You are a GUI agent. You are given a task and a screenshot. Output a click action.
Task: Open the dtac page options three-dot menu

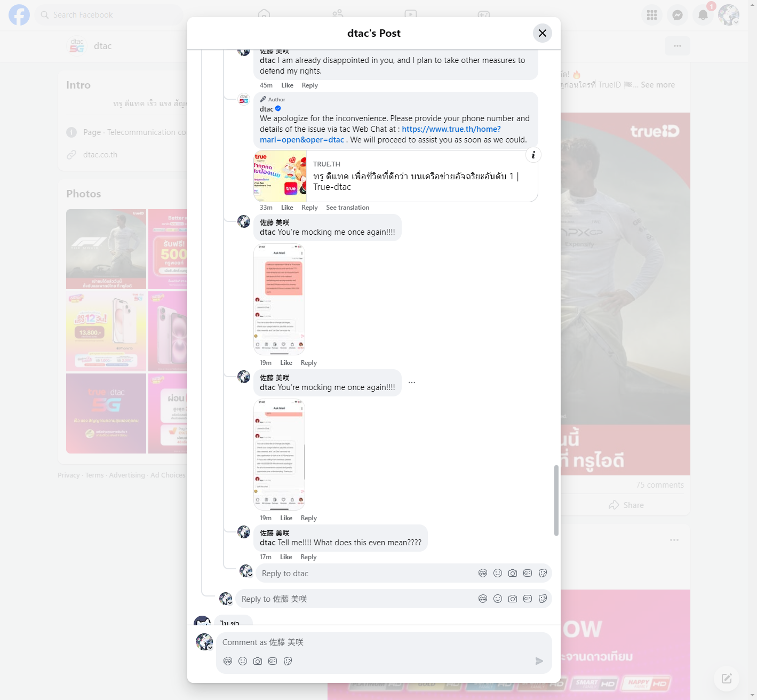point(678,46)
